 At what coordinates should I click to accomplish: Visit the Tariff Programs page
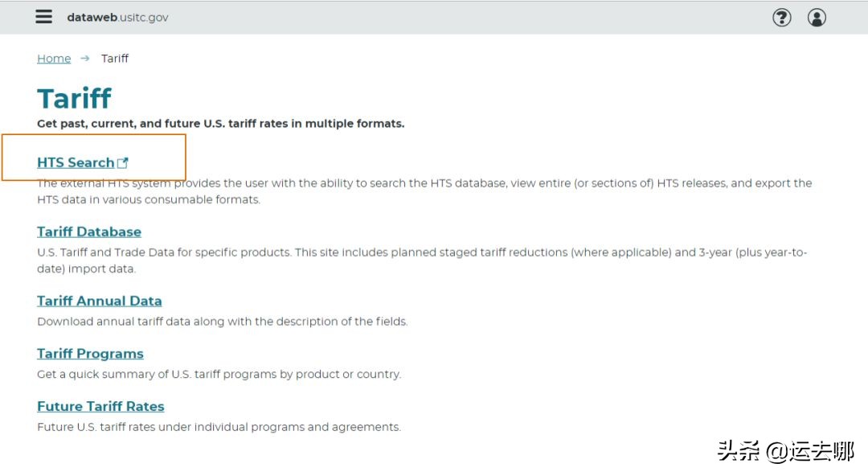click(x=90, y=354)
